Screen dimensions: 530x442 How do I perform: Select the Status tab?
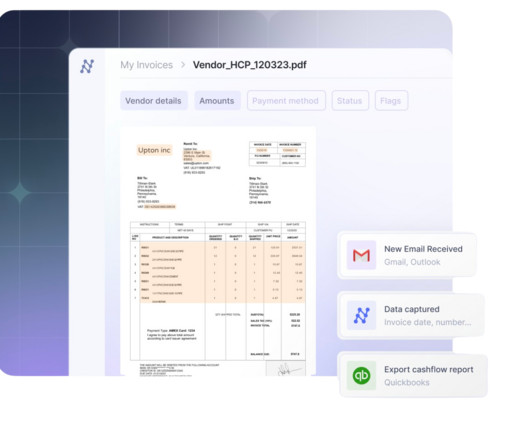coord(350,101)
